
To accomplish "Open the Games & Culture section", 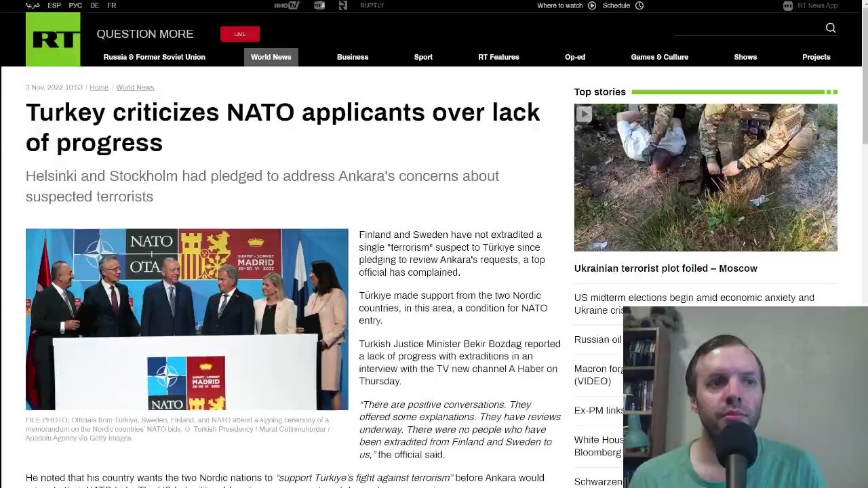I will [660, 57].
